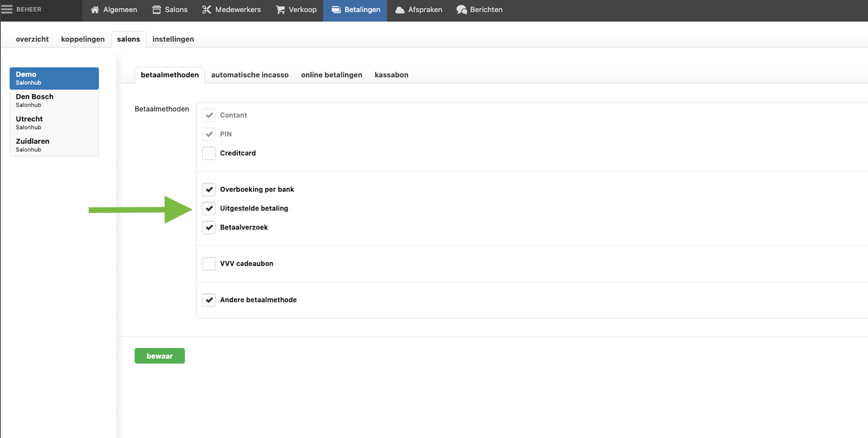Uncheck Uitgestelde betaling option

[x=209, y=208]
